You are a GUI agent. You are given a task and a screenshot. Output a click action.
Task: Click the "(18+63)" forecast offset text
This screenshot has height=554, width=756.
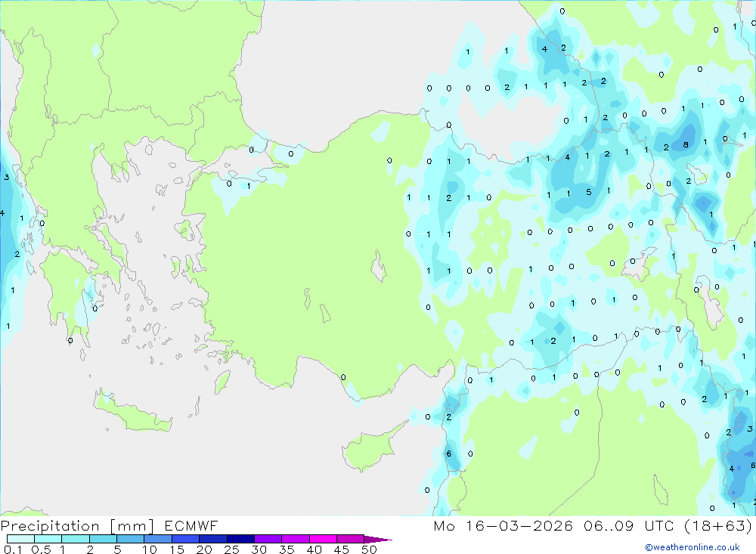pos(718,525)
